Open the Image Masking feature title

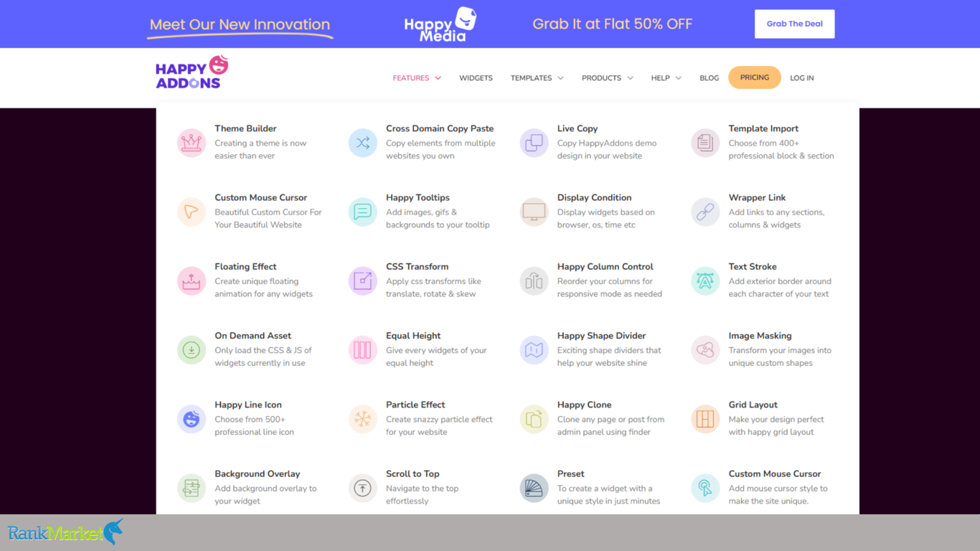tap(760, 335)
